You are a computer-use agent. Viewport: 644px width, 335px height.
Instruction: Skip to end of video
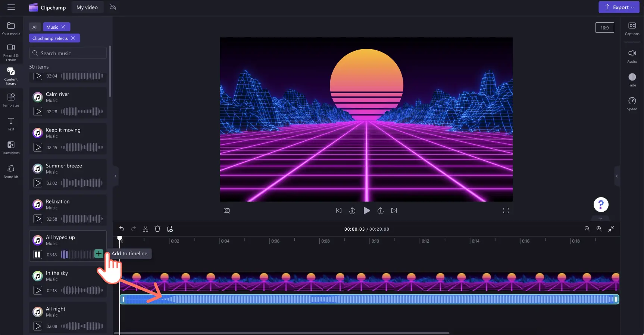[394, 211]
